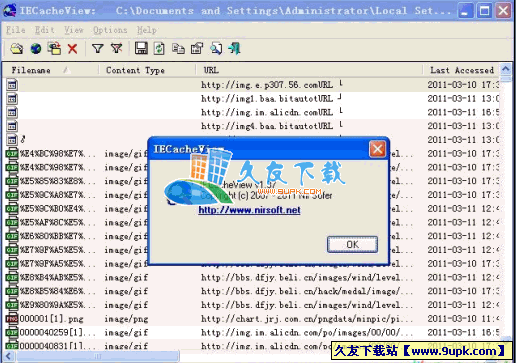Select GIF file icon of %E5%85%83%E8% row
The width and height of the screenshot is (516, 363).
tap(12, 181)
